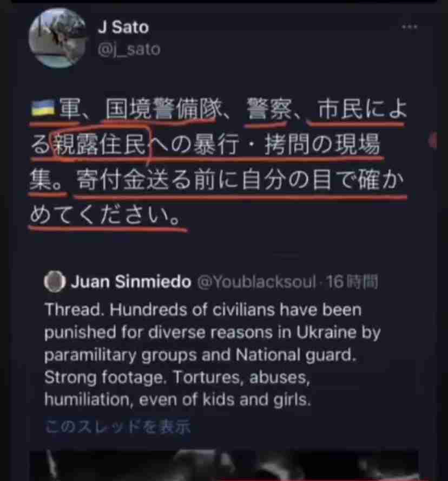Click the line starting 寄付金送る前に

(x=240, y=179)
